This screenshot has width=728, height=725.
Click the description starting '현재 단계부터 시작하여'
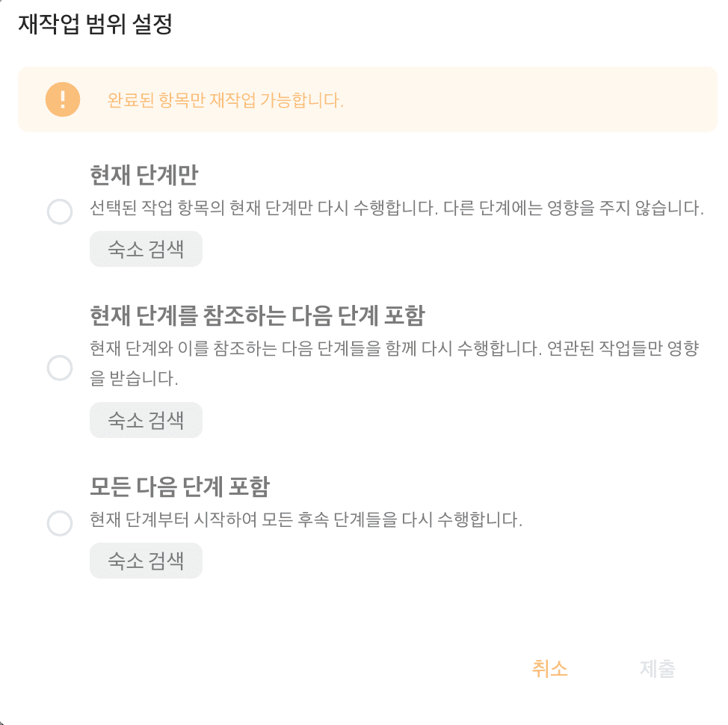pyautogui.click(x=306, y=520)
